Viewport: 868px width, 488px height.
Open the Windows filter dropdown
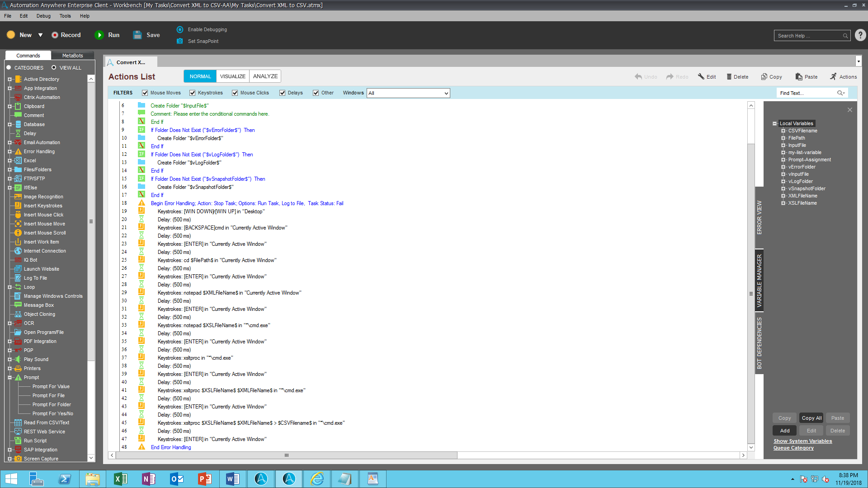pyautogui.click(x=446, y=93)
